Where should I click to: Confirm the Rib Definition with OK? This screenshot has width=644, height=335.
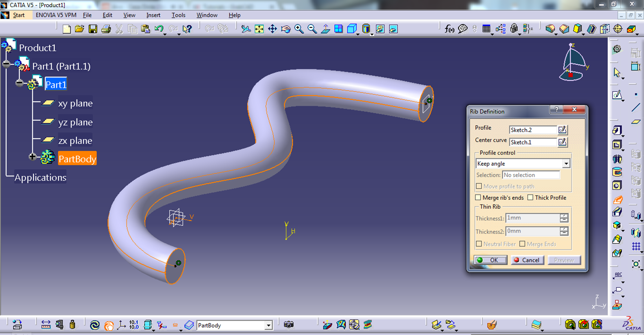click(x=491, y=260)
